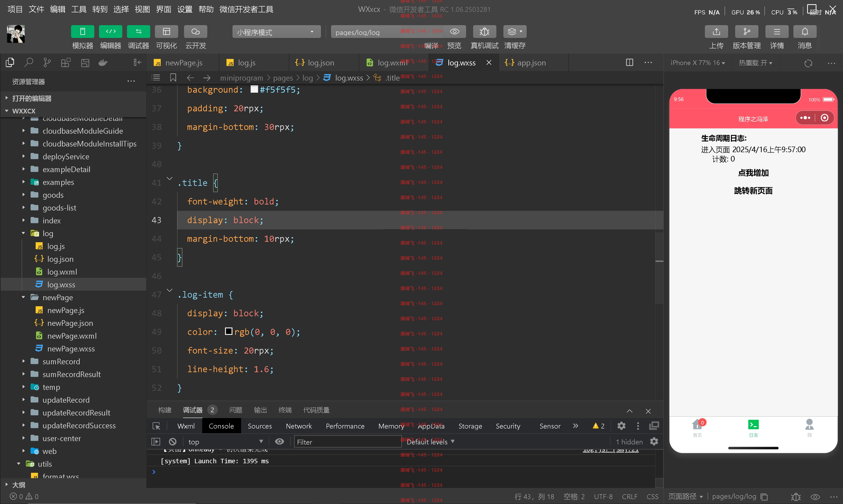Click the 上传 upload icon

coord(716,32)
